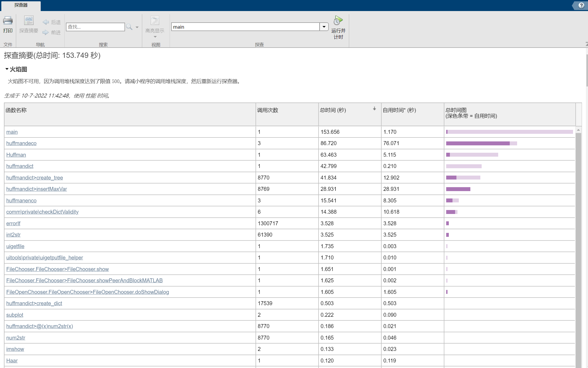Click scroll-up arrow of table scrollbar
The image size is (588, 368).
pyautogui.click(x=578, y=130)
